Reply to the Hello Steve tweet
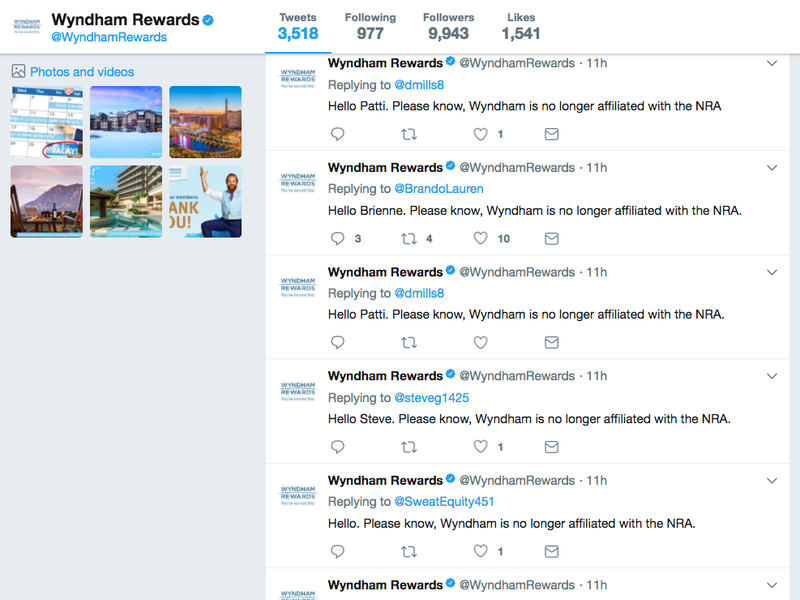The image size is (800, 600). (338, 447)
